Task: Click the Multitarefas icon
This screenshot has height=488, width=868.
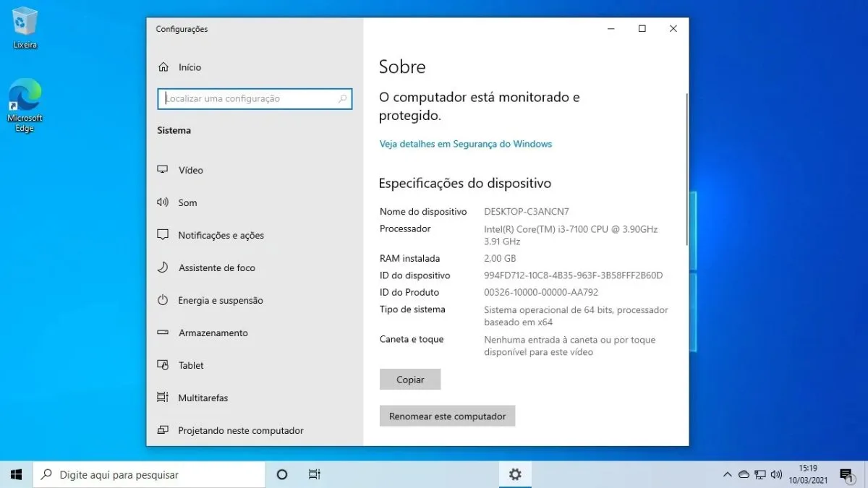Action: pyautogui.click(x=163, y=398)
